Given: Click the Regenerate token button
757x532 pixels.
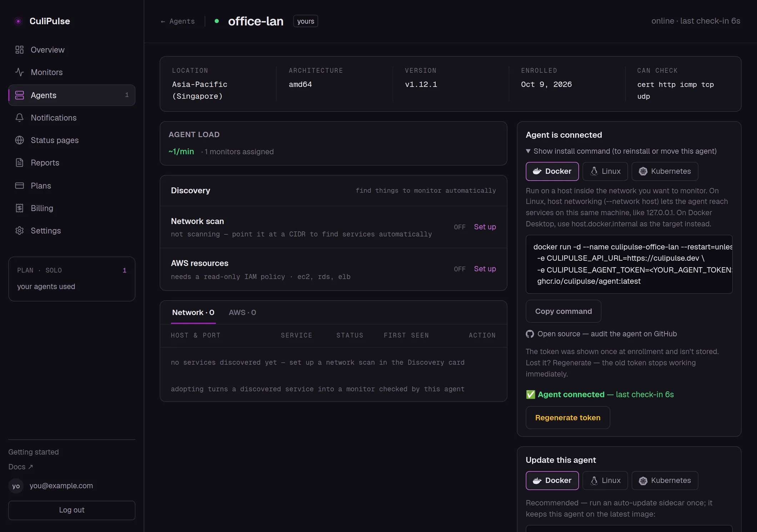Looking at the screenshot, I should 568,418.
